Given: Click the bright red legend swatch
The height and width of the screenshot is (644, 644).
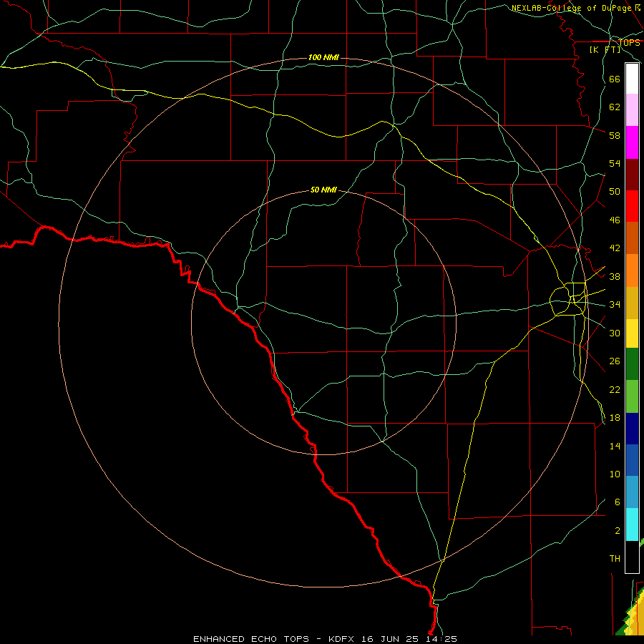Looking at the screenshot, I should point(632,206).
